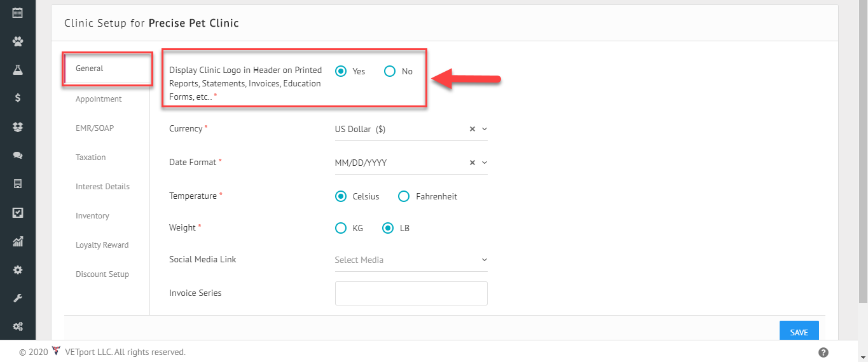Open the checkbox tasks icon in sidebar
This screenshot has height=362, width=868.
pos(18,213)
